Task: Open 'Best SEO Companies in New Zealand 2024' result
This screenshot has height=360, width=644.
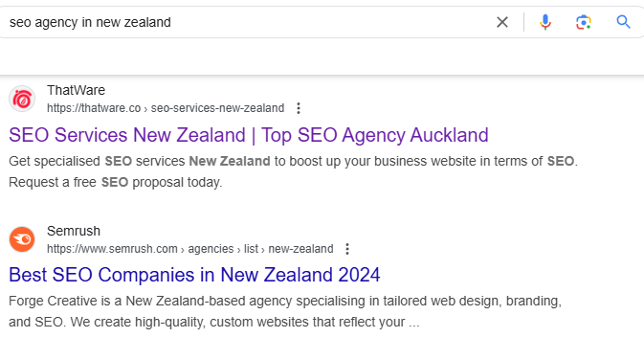Action: coord(194,275)
